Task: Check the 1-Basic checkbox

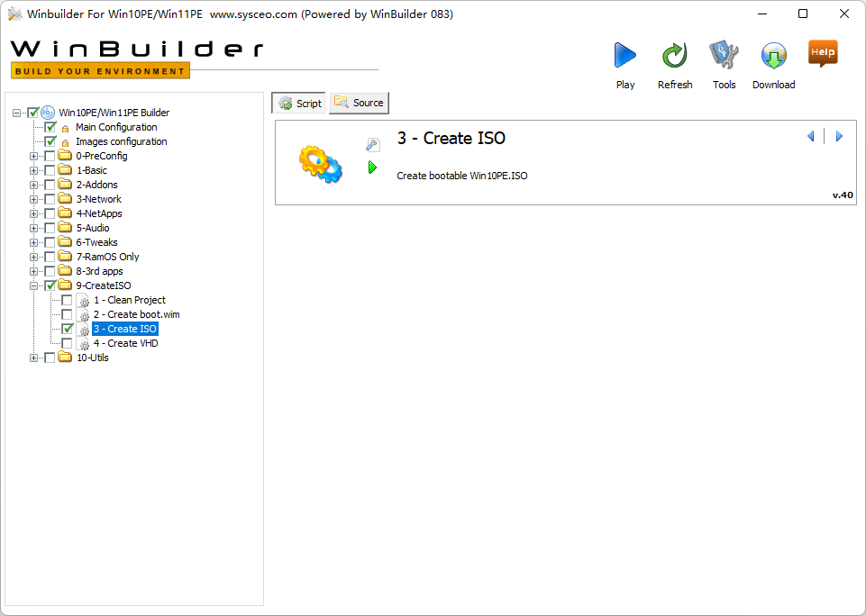Action: tap(50, 170)
